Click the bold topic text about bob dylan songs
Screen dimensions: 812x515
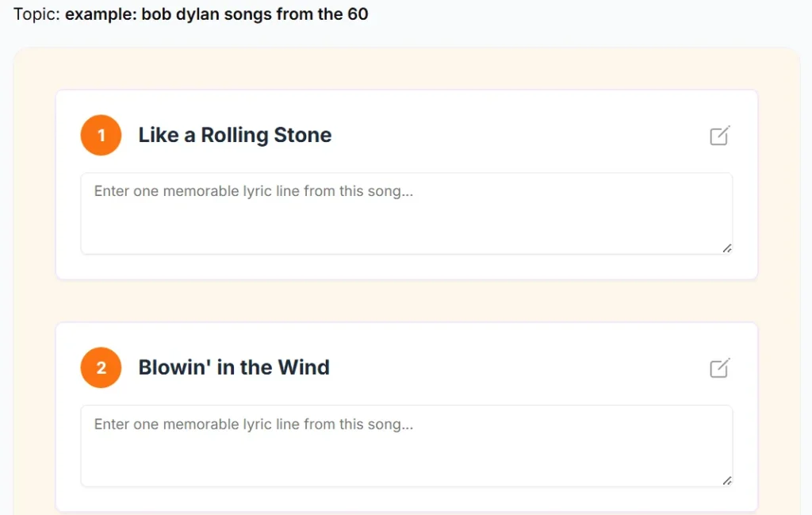coord(216,13)
